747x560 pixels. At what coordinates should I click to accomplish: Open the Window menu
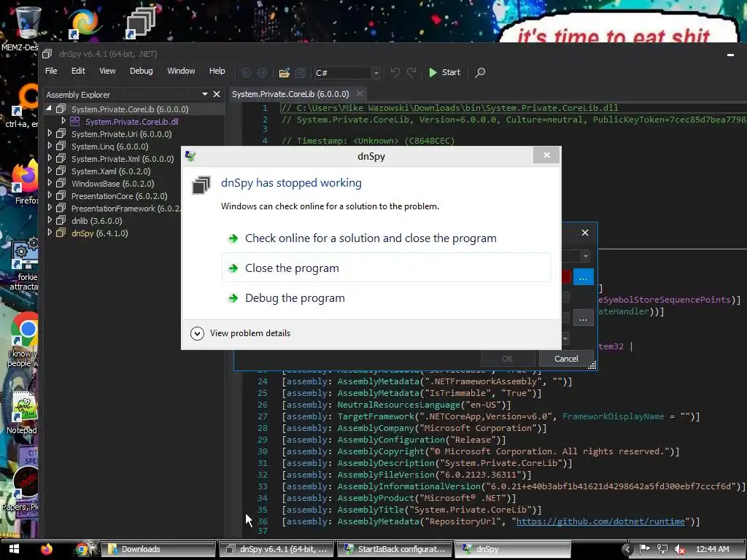point(181,71)
